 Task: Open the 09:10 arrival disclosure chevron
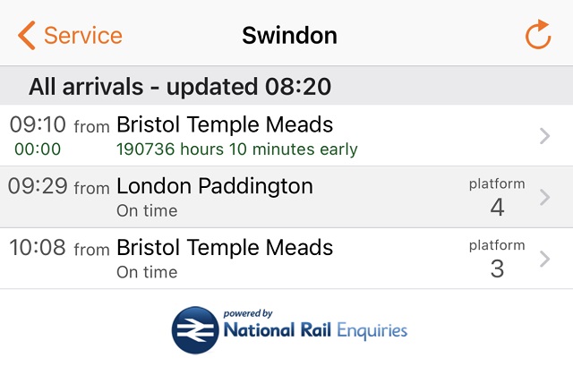545,136
